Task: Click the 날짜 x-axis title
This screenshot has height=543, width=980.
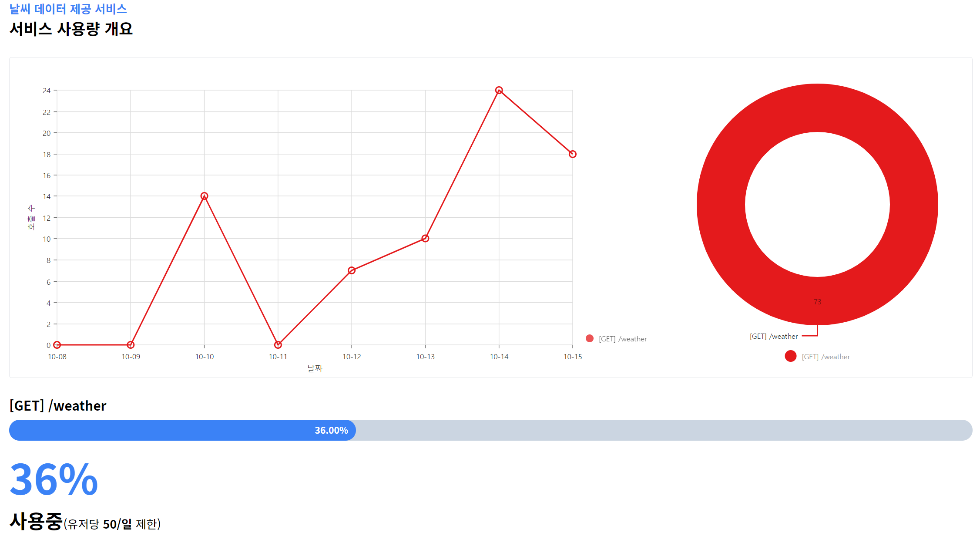Action: pyautogui.click(x=315, y=368)
